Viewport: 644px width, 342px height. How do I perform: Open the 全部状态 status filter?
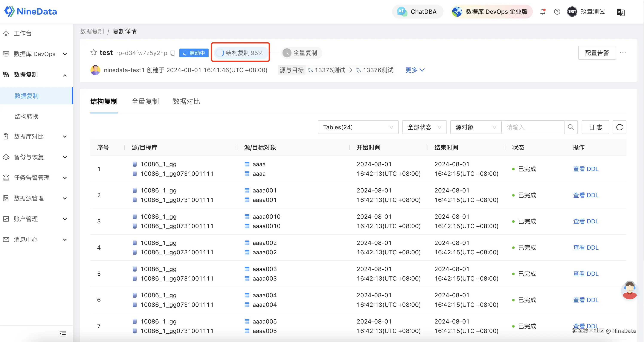tap(424, 127)
